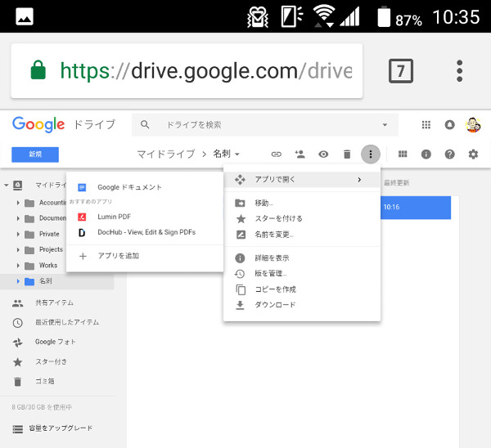Collapse the マイドライブ tree arrow
Screen dimensions: 491x448
(x=7, y=186)
